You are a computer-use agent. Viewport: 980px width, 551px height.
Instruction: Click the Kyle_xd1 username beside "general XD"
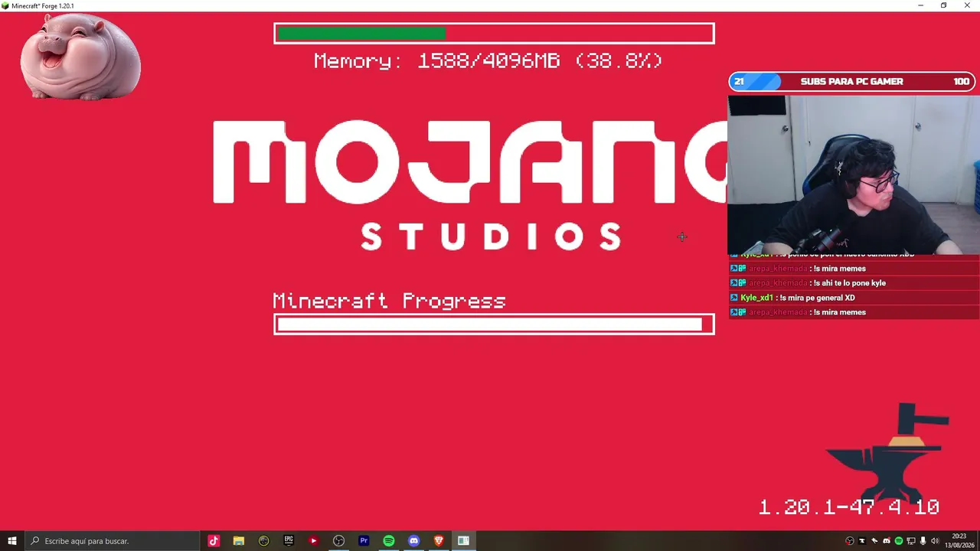point(757,298)
